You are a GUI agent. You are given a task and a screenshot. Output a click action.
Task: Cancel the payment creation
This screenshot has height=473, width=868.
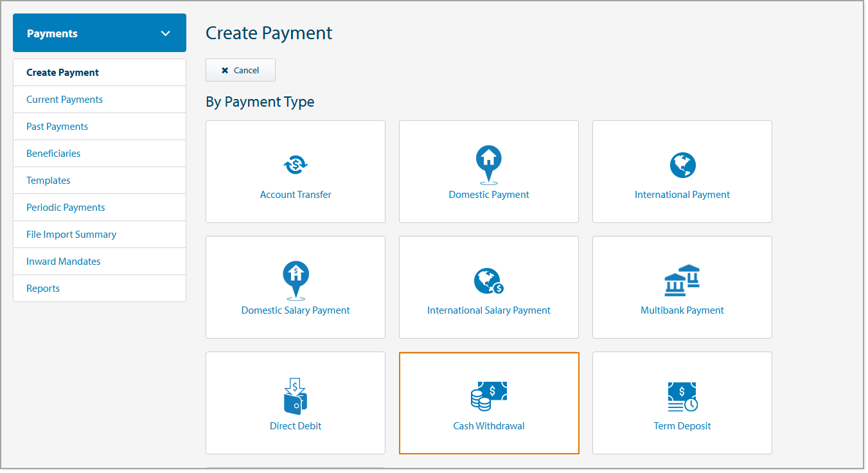[240, 70]
